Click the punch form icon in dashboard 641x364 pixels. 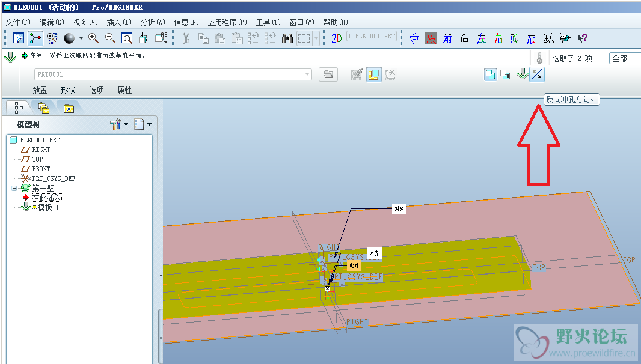[x=522, y=74]
